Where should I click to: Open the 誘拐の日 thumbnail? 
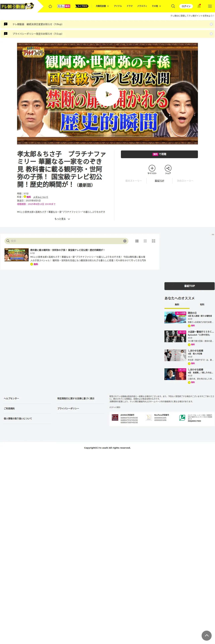coord(175,317)
